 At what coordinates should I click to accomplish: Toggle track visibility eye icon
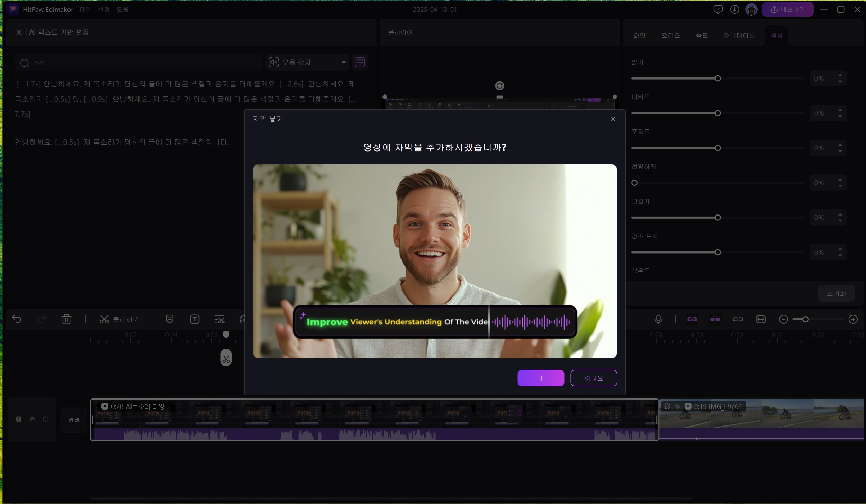click(x=32, y=419)
